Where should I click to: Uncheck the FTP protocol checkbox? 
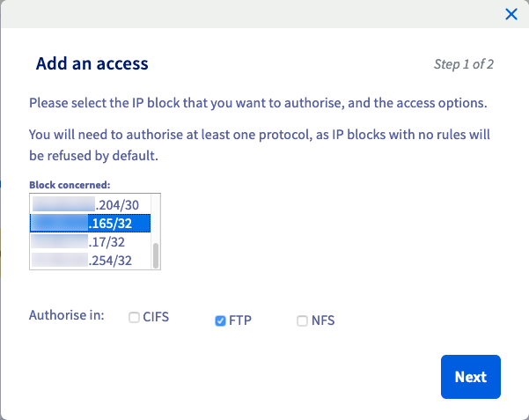click(220, 321)
